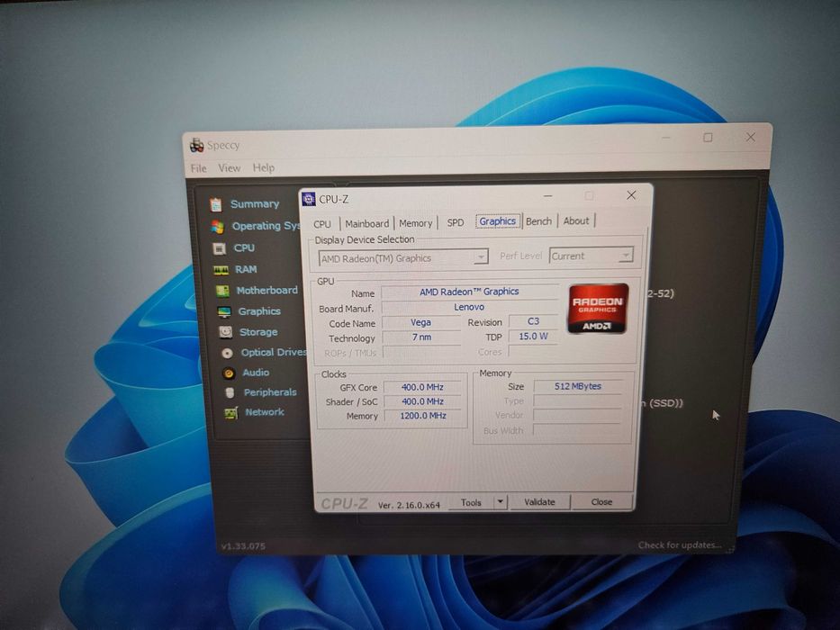
Task: Click the Shader / SoC clock value
Action: point(422,401)
